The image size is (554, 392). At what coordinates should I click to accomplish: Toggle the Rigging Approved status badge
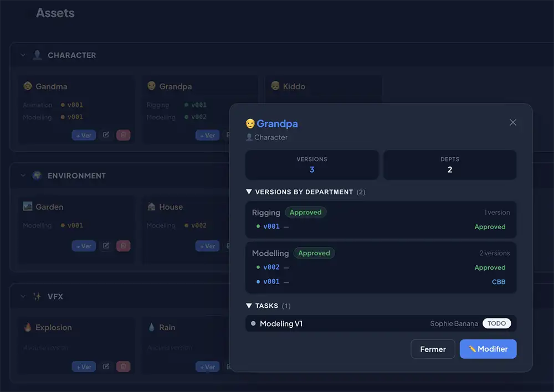point(305,212)
